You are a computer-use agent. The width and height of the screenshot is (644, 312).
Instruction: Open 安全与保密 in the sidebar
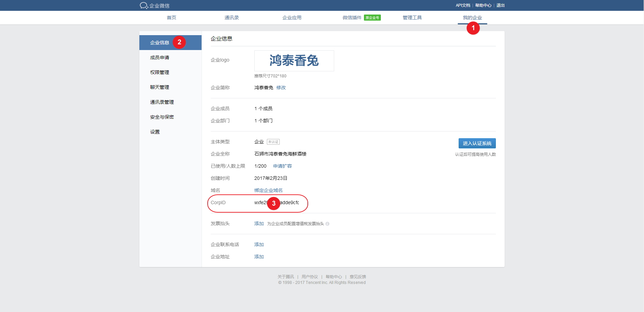170,117
